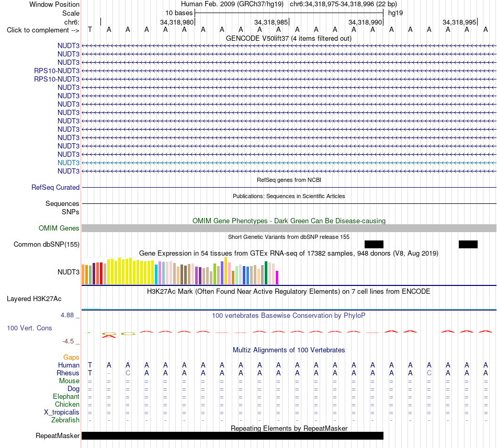Open "100 vertebrates Basewise Conservation by PhyloP" title
This screenshot has width=497, height=448.
point(288,315)
